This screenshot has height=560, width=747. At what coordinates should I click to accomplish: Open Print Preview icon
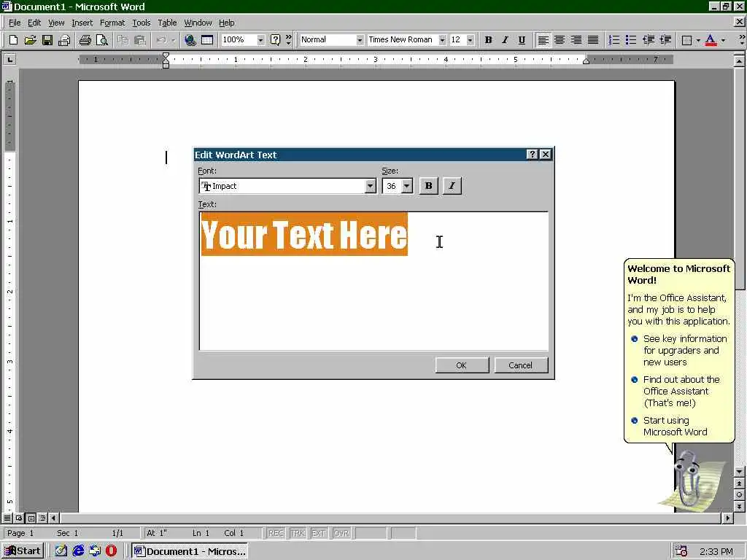pos(102,40)
